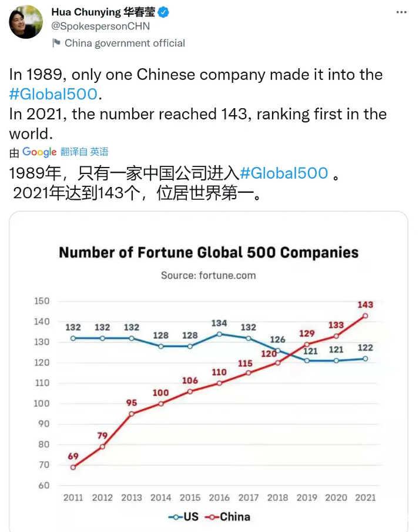Select the US 122 data point for 2021
The image size is (419, 532).
[365, 359]
